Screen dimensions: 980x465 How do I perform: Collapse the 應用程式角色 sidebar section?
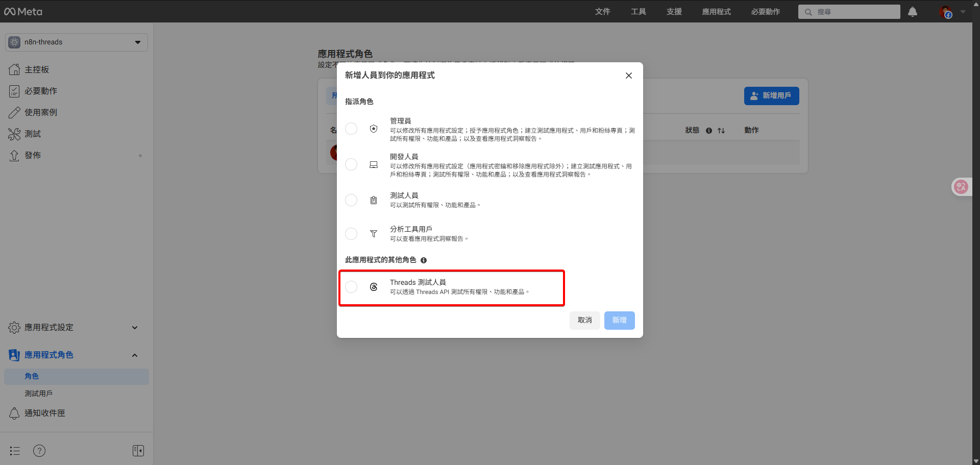click(x=135, y=355)
